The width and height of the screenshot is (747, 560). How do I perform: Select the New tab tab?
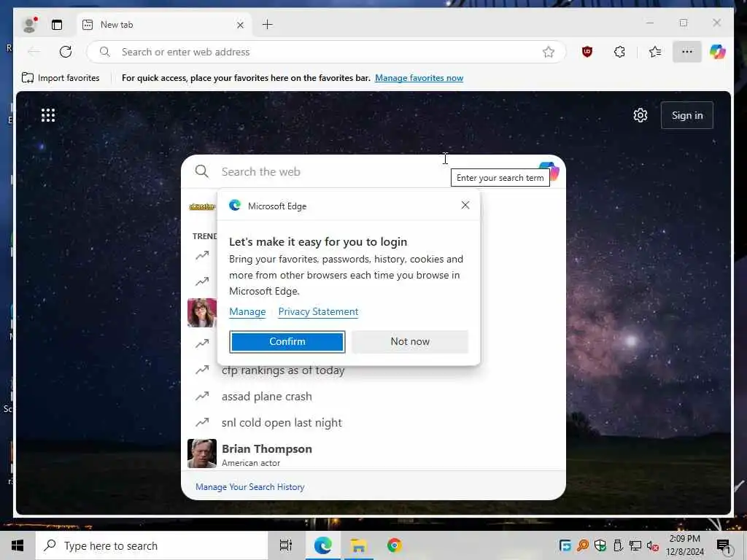point(163,25)
